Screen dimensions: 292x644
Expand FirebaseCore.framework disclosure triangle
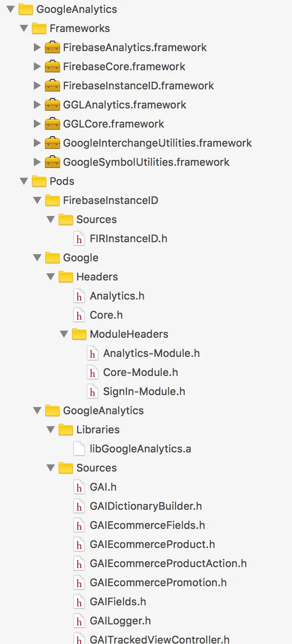[x=37, y=66]
